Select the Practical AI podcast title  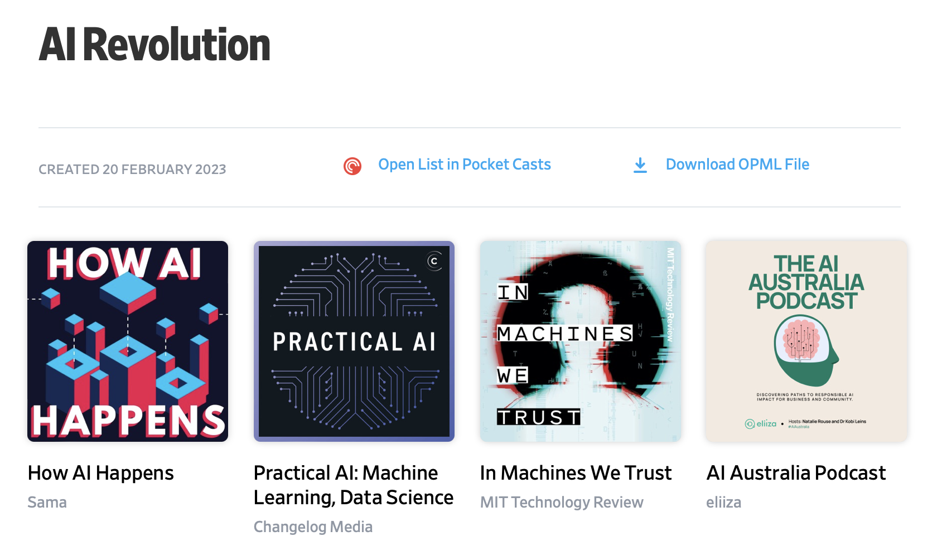click(353, 485)
